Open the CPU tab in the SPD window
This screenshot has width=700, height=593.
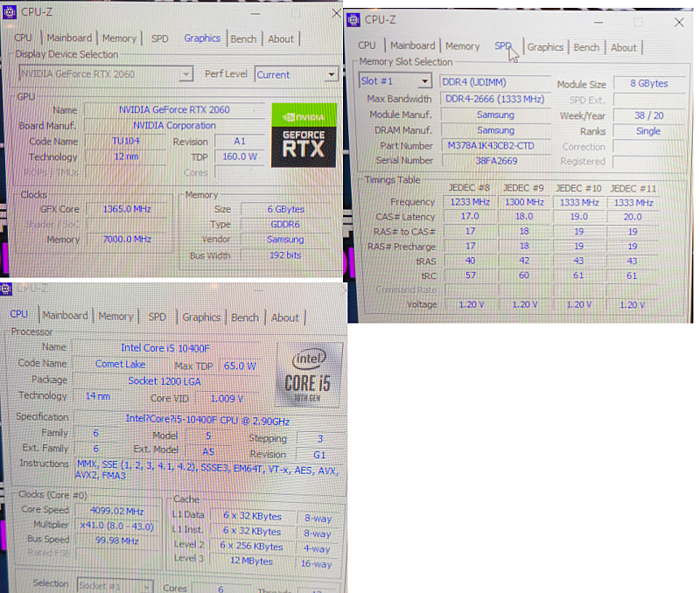click(367, 45)
